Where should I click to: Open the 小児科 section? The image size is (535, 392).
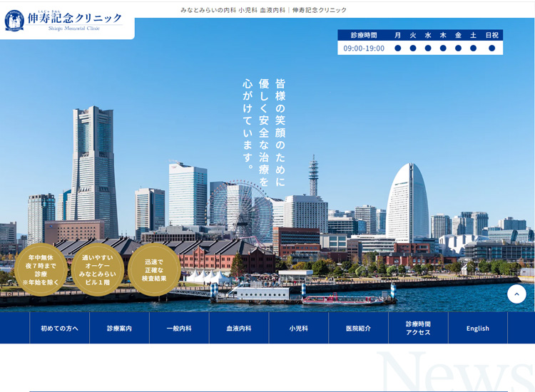pos(299,329)
